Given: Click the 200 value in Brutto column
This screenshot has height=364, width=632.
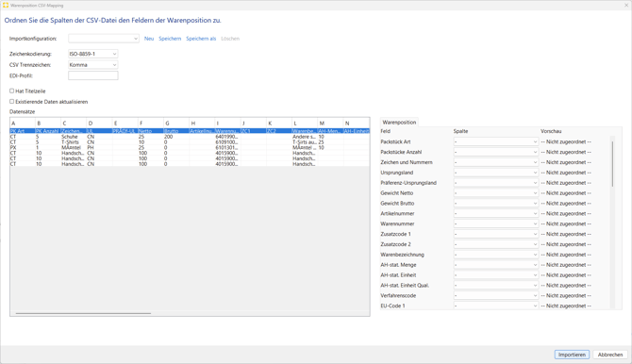Looking at the screenshot, I should 176,137.
